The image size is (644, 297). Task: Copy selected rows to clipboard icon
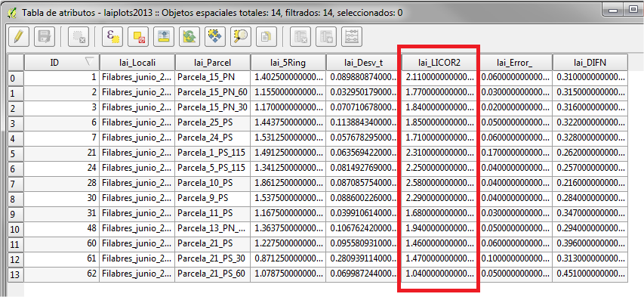267,37
